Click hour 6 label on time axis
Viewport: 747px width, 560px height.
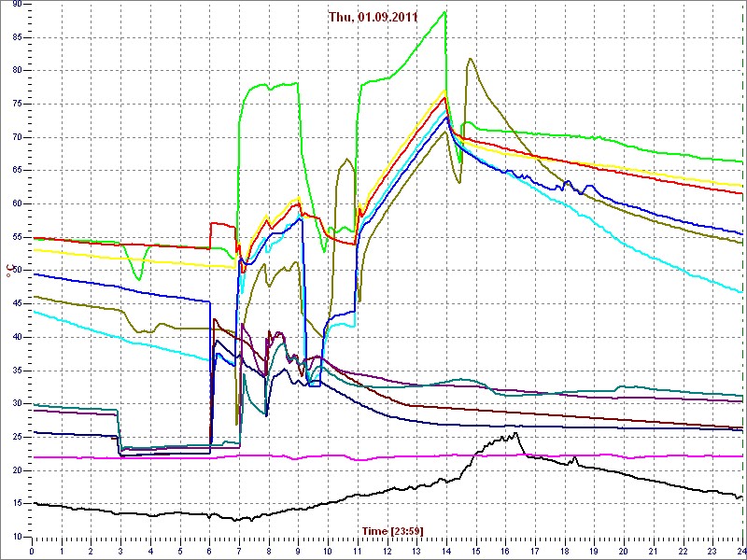209,550
